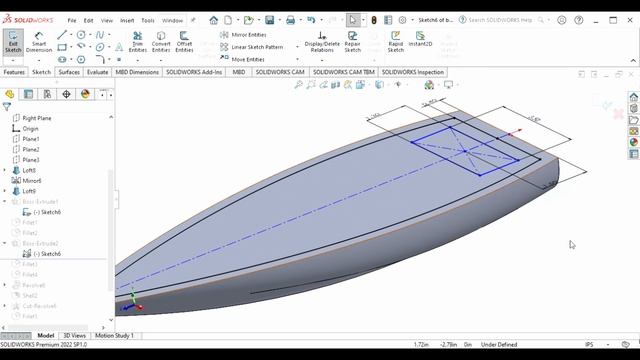Open the PropertyManager panel tab
Screen dimensions: 640x360
pos(28,94)
